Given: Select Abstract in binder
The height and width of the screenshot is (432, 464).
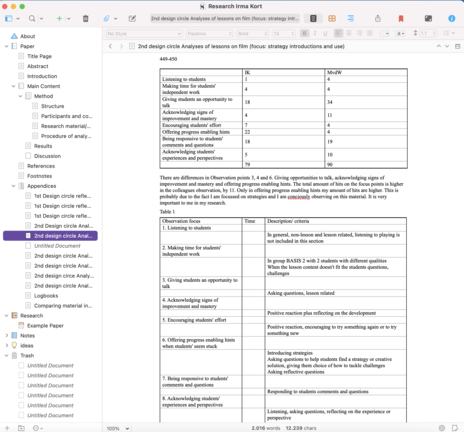Looking at the screenshot, I should [x=38, y=66].
